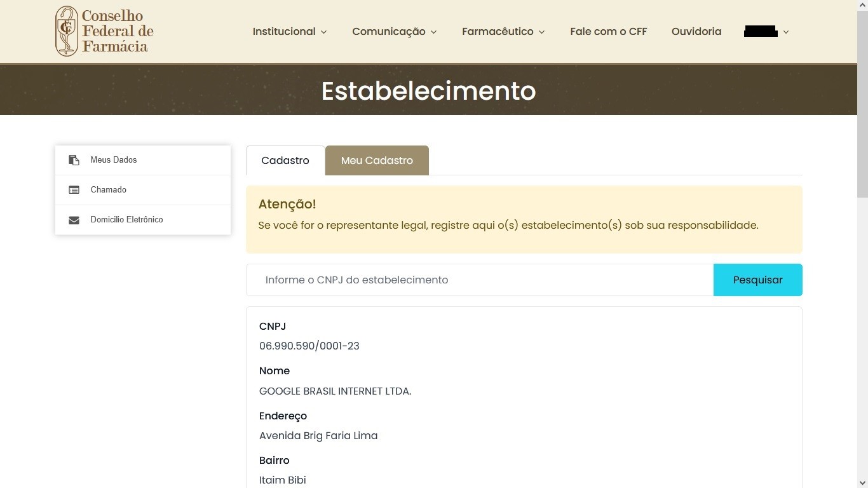
Task: Go to Fale com o CFF
Action: tap(608, 32)
